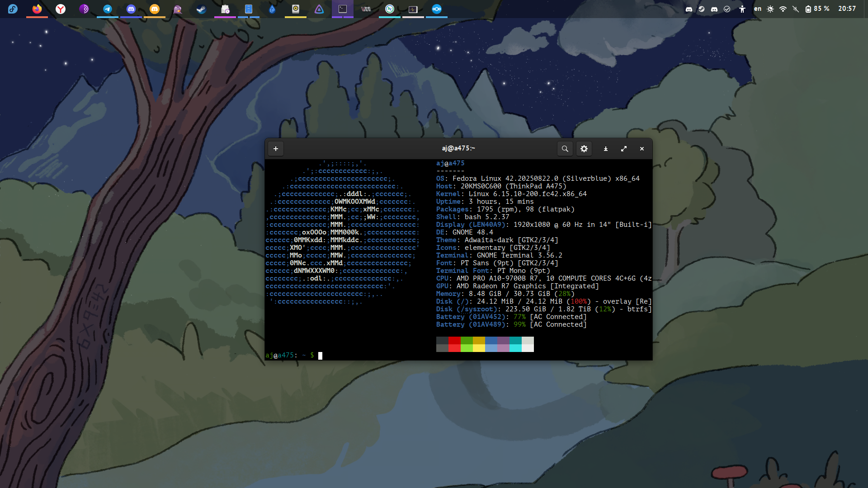This screenshot has width=868, height=488.
Task: Click the terminal search magnifier icon
Action: click(565, 149)
